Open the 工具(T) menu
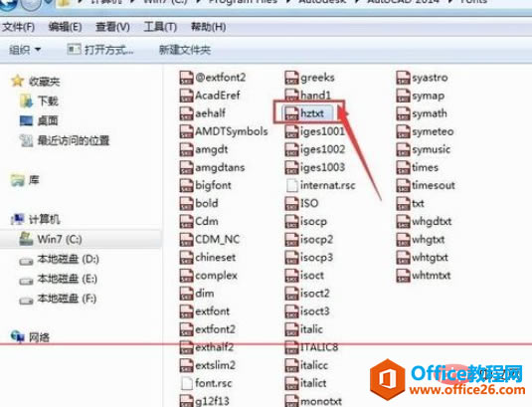 click(160, 27)
